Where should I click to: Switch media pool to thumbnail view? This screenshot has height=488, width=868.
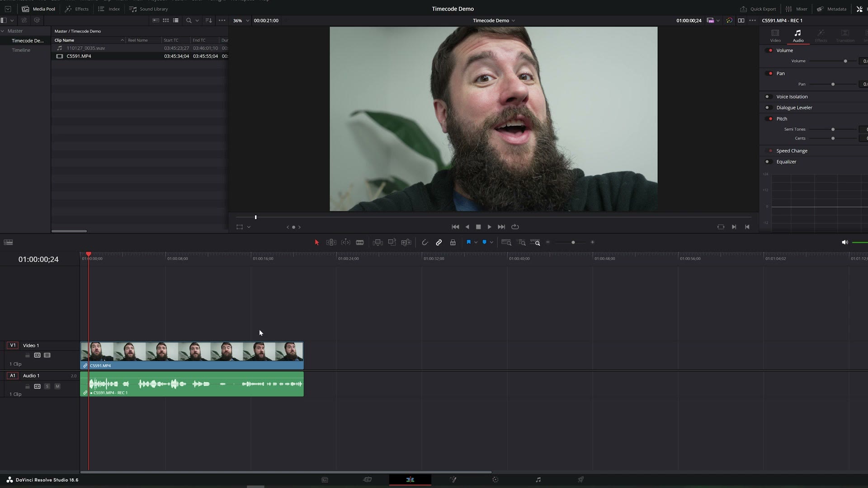click(x=165, y=21)
